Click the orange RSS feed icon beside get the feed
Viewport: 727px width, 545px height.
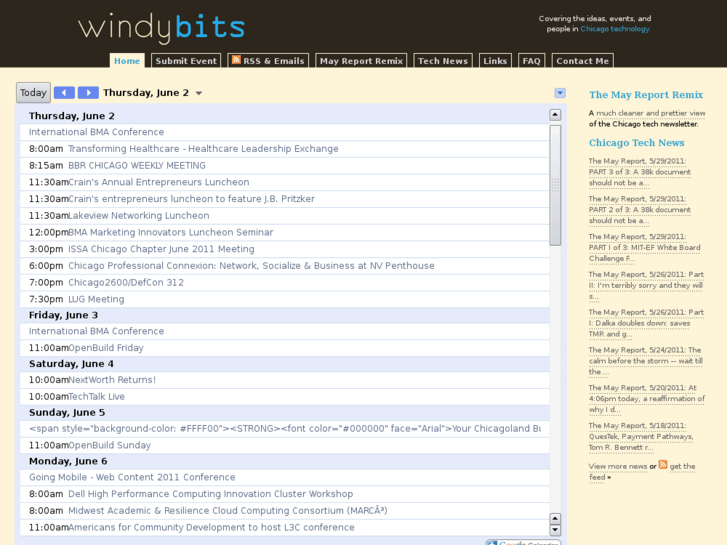click(663, 464)
